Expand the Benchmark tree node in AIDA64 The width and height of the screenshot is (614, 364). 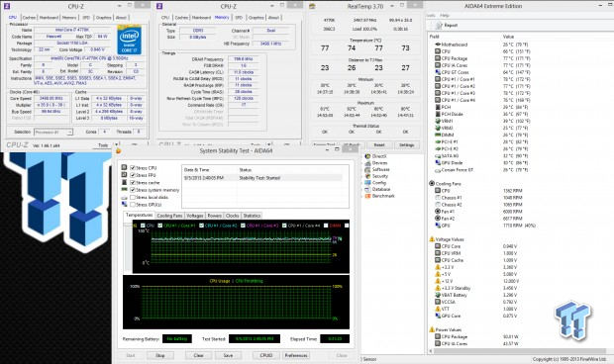pos(361,196)
